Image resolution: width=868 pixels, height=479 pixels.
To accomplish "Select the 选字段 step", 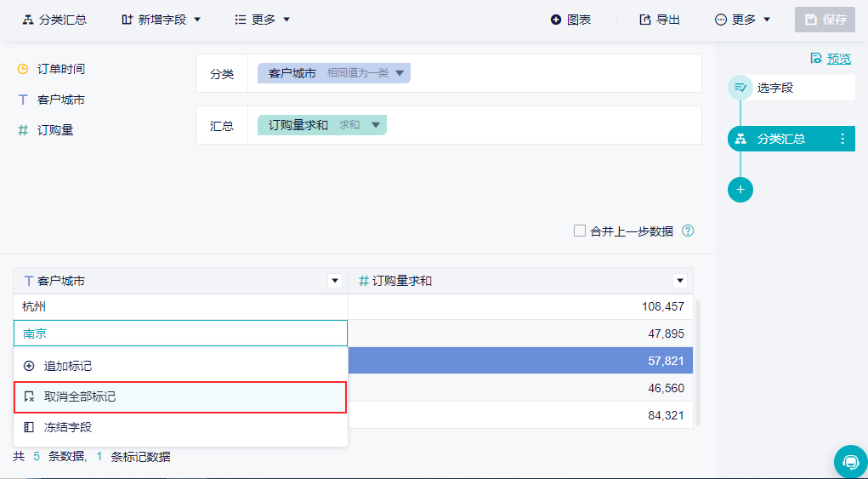I will (x=774, y=88).
